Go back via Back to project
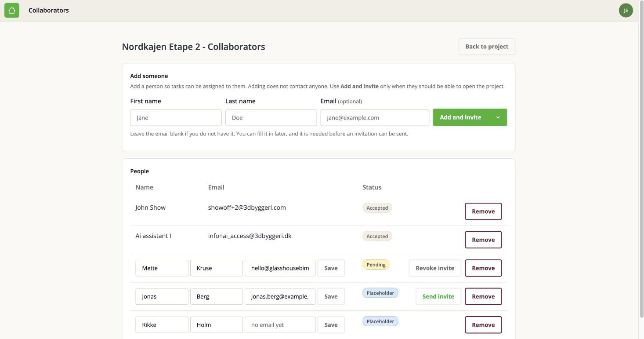The height and width of the screenshot is (339, 644). pyautogui.click(x=487, y=47)
